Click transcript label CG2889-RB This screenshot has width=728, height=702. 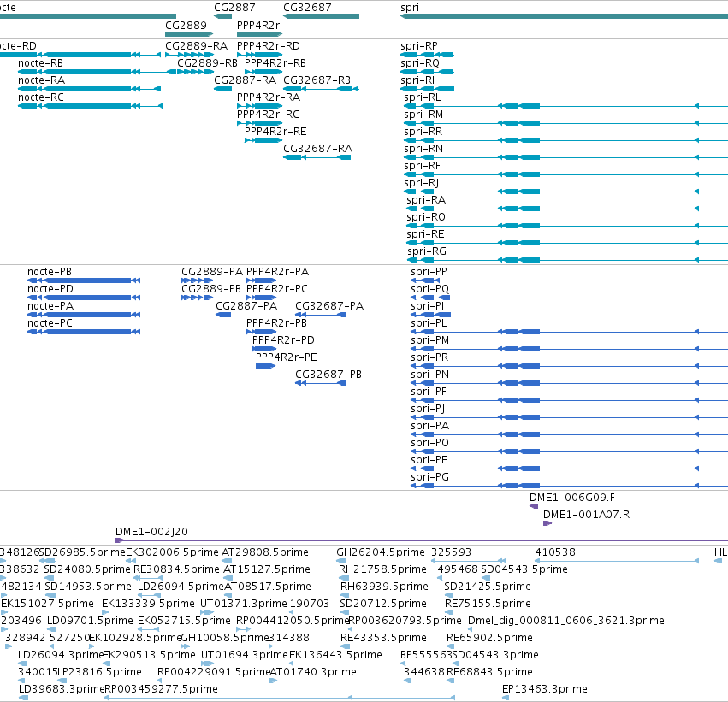(x=208, y=63)
